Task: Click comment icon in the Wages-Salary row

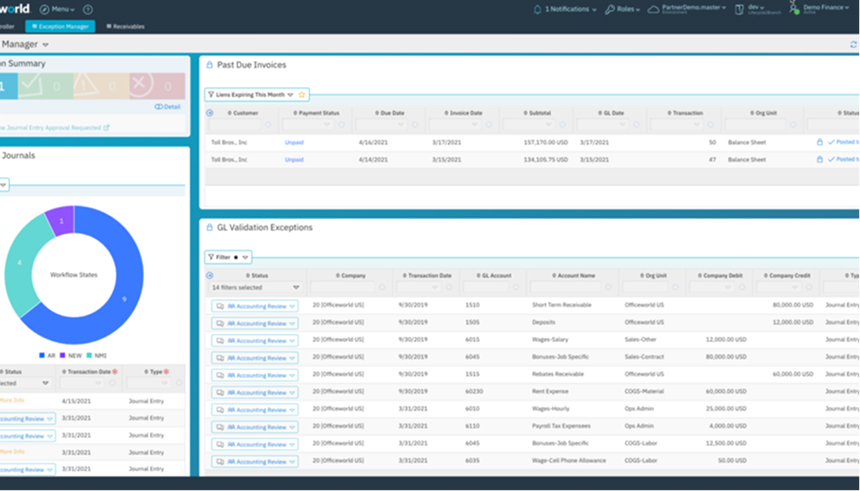Action: pos(220,341)
